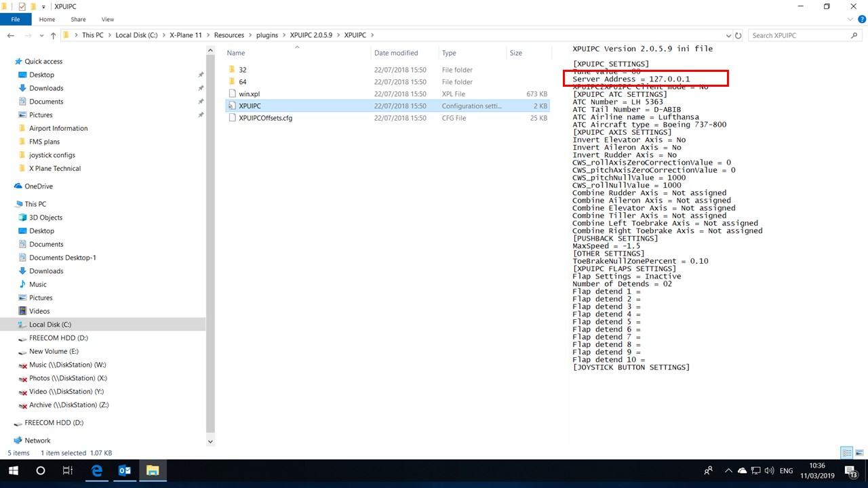The width and height of the screenshot is (868, 488).
Task: Expand the ribbon with chevron
Action: (x=849, y=20)
